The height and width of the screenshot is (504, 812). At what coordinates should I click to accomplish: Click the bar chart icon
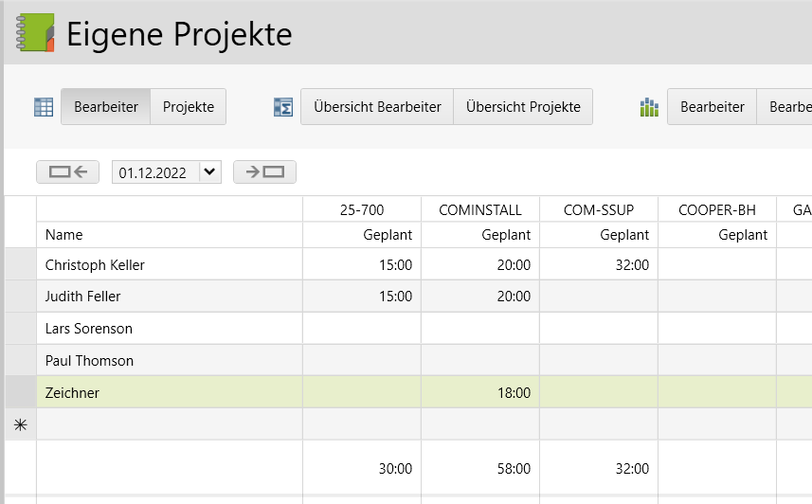pos(649,107)
